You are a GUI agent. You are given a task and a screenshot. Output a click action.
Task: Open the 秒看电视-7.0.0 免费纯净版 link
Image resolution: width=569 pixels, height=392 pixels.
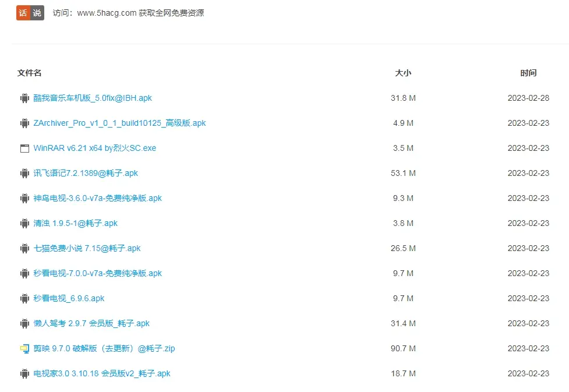97,273
